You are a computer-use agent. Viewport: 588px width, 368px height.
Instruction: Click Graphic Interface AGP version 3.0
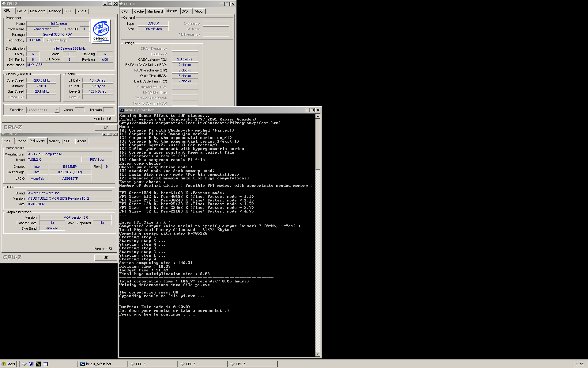pyautogui.click(x=76, y=217)
